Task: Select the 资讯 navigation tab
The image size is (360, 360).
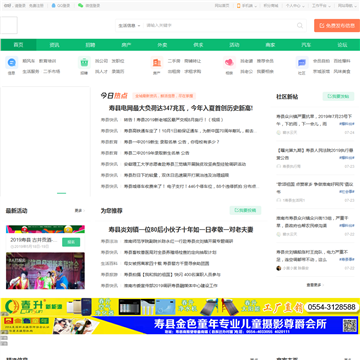Action: pyautogui.click(x=54, y=45)
